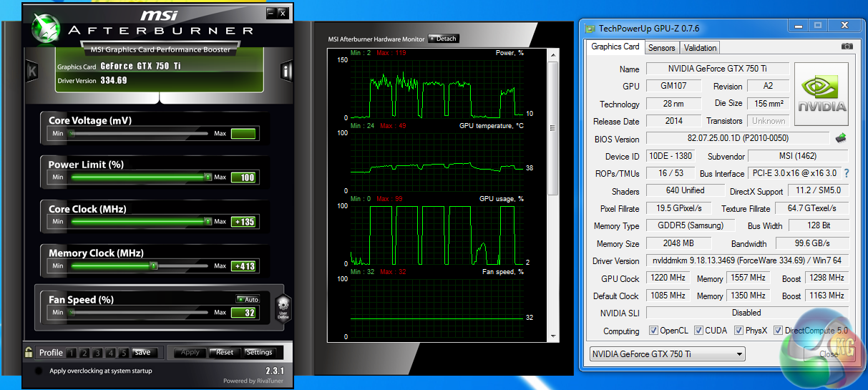The image size is (868, 390).
Task: Click the Afterburner Driver Version 334.69 text
Action: pyautogui.click(x=114, y=80)
